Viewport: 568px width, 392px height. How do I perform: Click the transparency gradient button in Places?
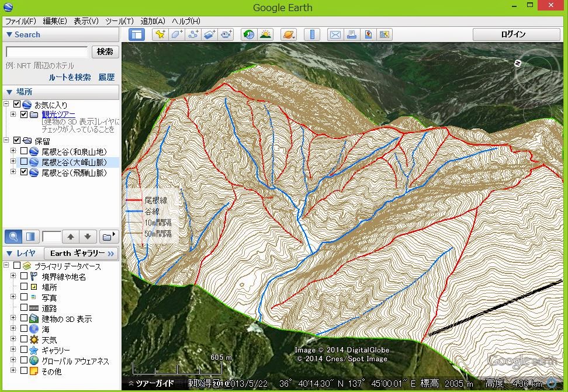click(31, 237)
